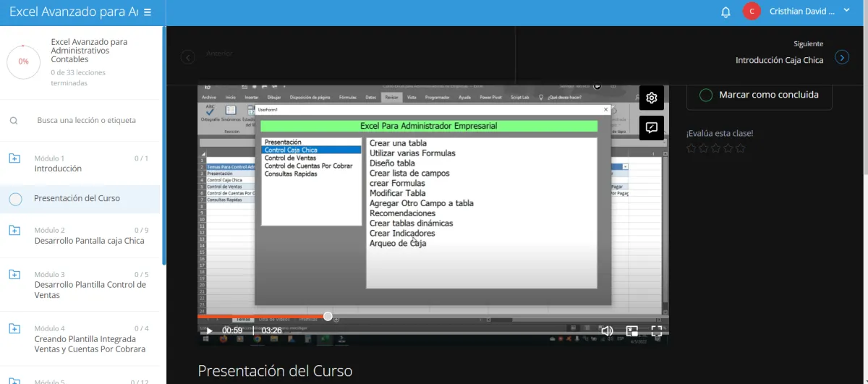Rate the class five stars
This screenshot has height=384, width=868.
[740, 148]
